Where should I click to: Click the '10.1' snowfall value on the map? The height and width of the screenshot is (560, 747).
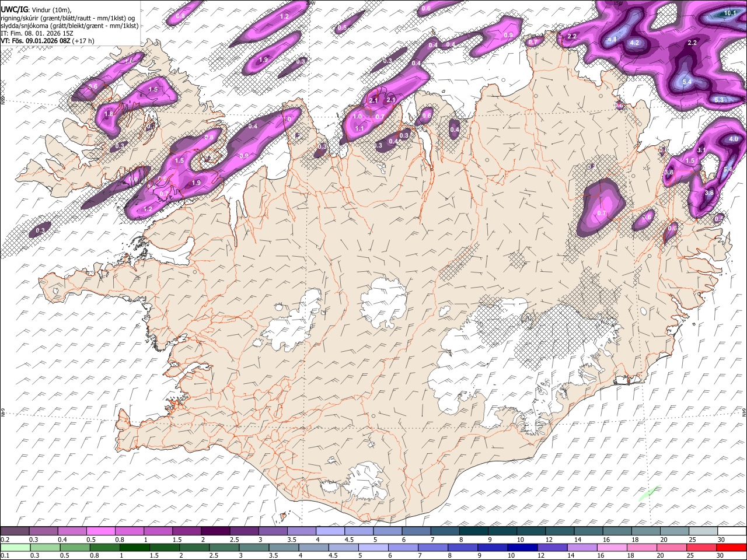click(x=729, y=13)
